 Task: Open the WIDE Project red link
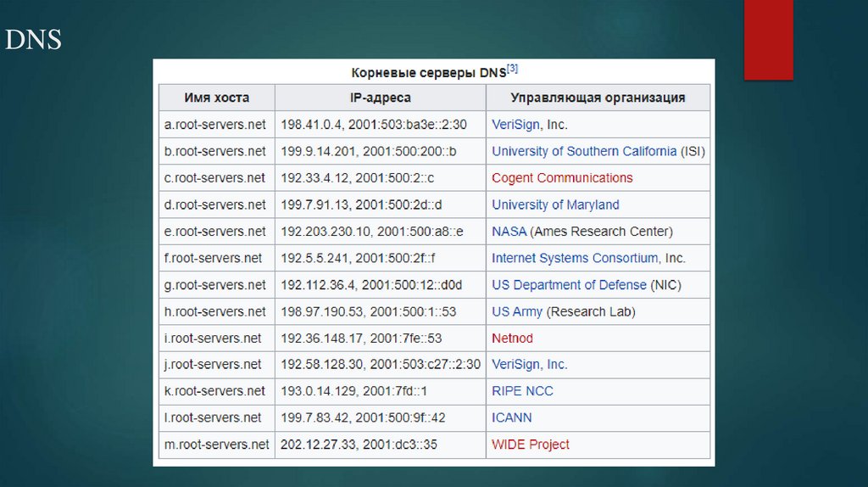pos(531,445)
